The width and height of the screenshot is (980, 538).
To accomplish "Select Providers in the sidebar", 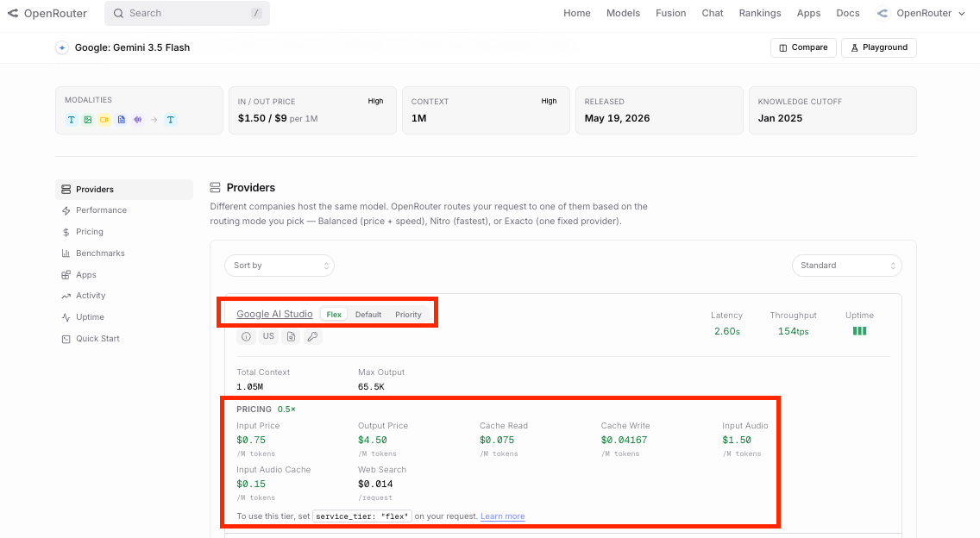I will click(x=124, y=190).
